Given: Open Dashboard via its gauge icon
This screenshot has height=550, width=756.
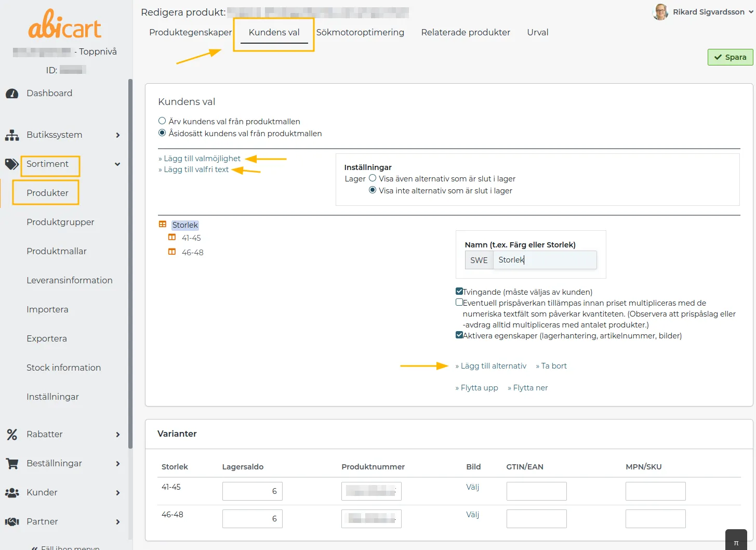Looking at the screenshot, I should point(12,94).
